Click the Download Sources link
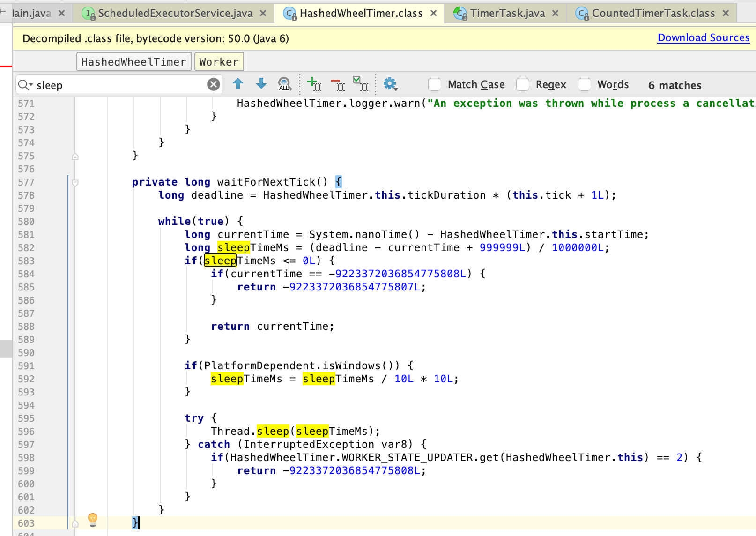 click(x=704, y=38)
